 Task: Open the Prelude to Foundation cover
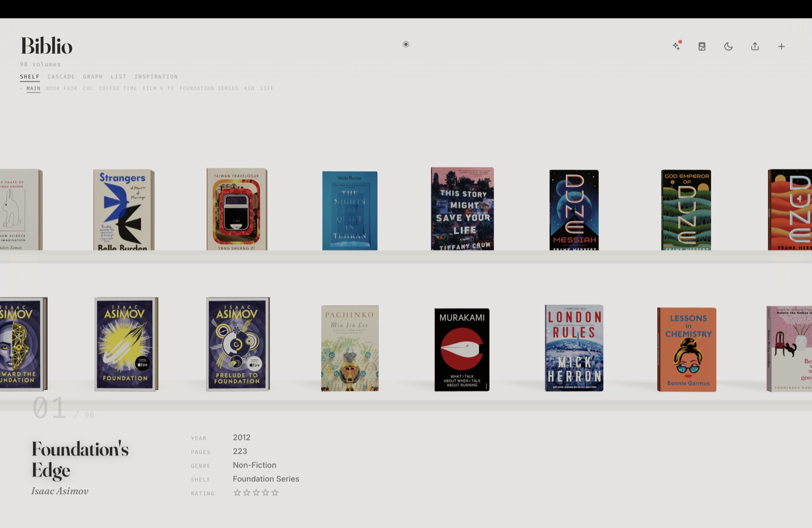click(x=238, y=344)
